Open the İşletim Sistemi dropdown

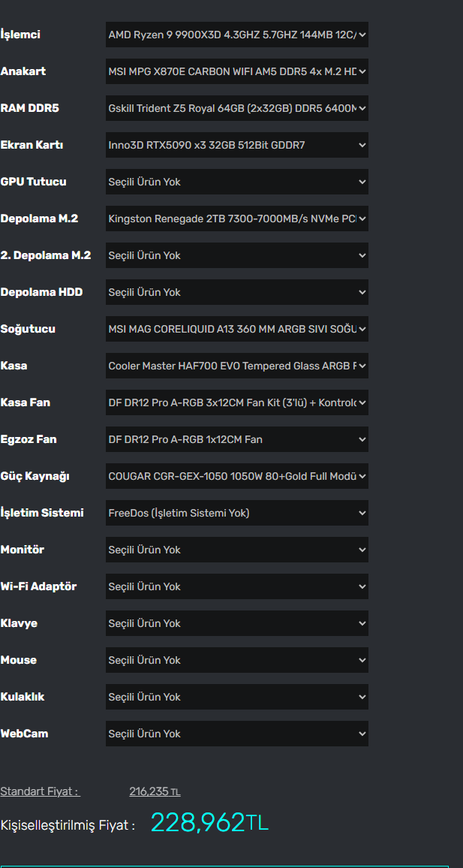pos(236,513)
